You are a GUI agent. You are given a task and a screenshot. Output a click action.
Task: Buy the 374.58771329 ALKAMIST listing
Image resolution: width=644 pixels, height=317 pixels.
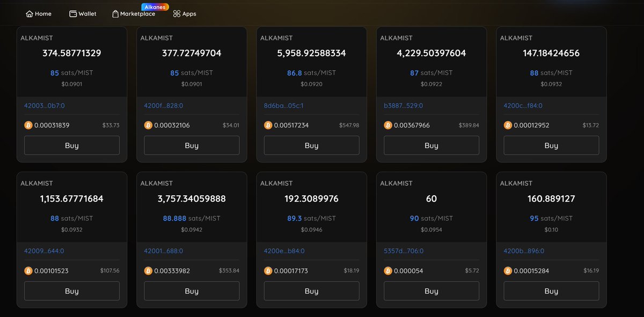point(72,145)
